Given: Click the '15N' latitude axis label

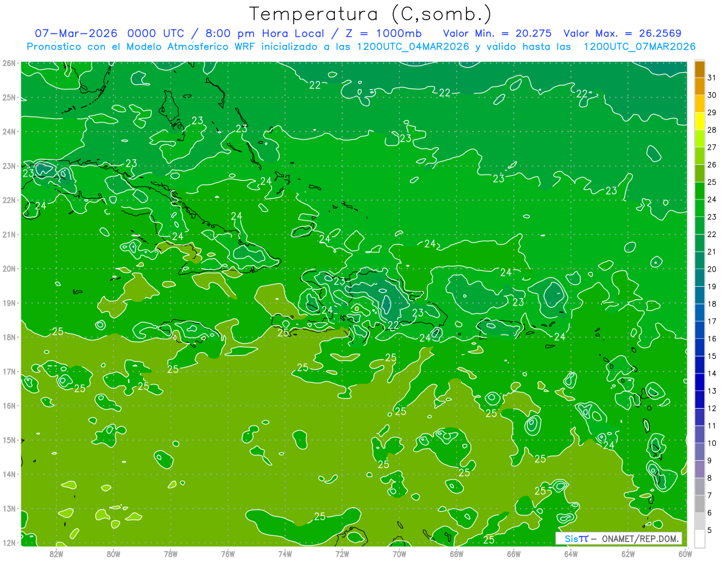Looking at the screenshot, I should 8,440.
